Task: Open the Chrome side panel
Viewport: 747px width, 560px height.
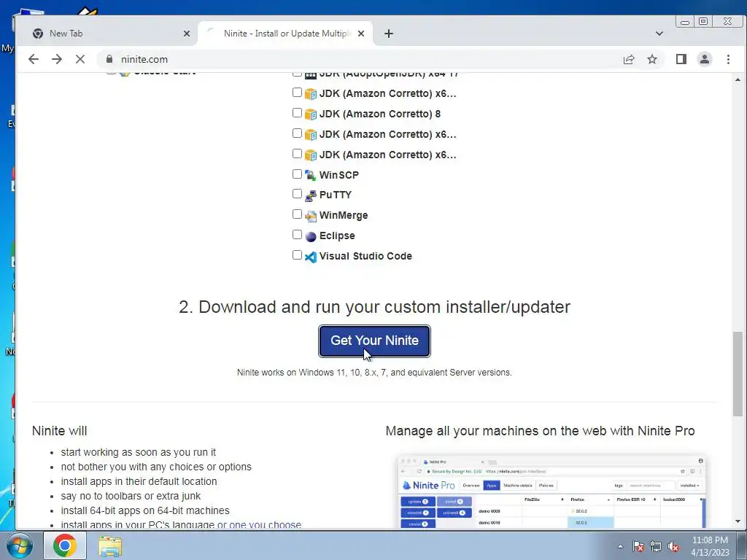Action: (x=681, y=60)
